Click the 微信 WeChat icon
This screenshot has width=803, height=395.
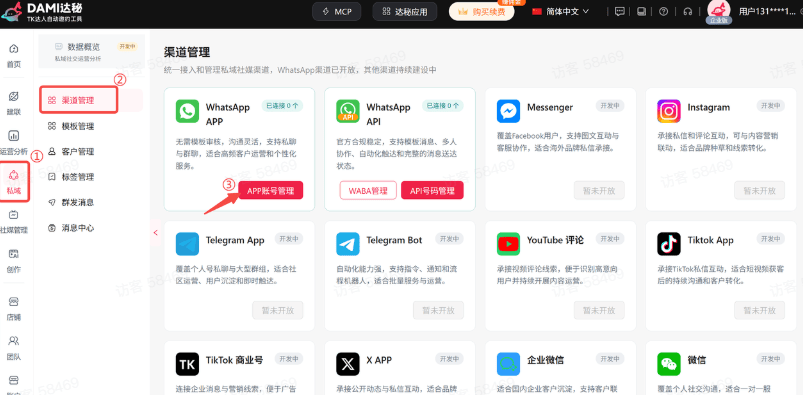[669, 364]
